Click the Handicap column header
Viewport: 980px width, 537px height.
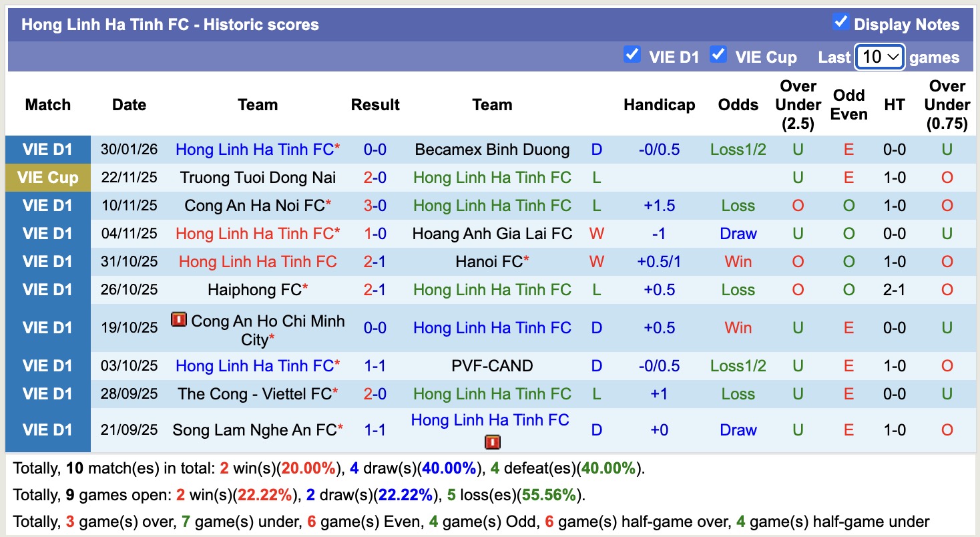pyautogui.click(x=659, y=105)
